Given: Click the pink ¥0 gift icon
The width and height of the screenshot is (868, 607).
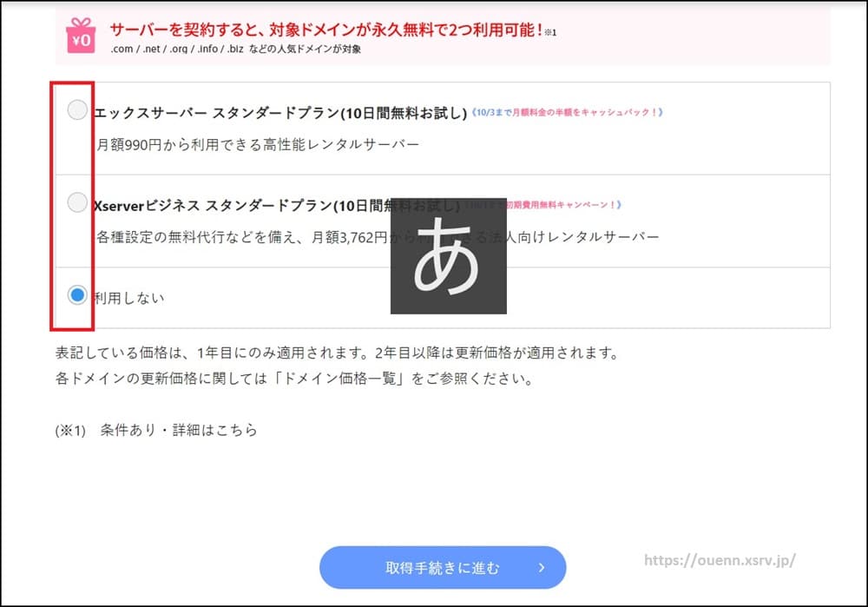Looking at the screenshot, I should point(81,36).
